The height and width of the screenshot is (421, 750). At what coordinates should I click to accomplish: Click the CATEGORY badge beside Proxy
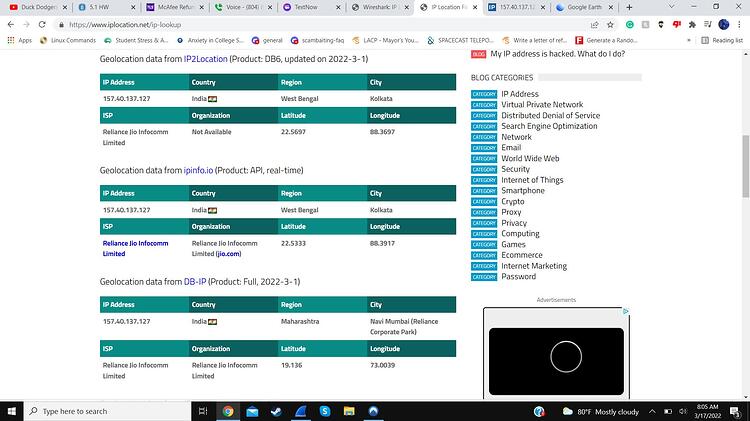[484, 212]
